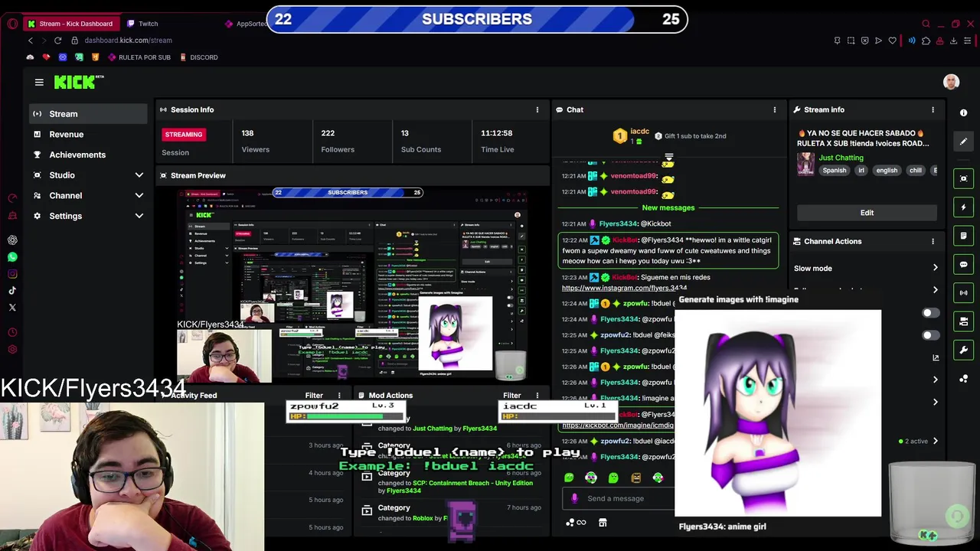Open the shop icon below message box
Screen dimensions: 980x551
[603, 523]
